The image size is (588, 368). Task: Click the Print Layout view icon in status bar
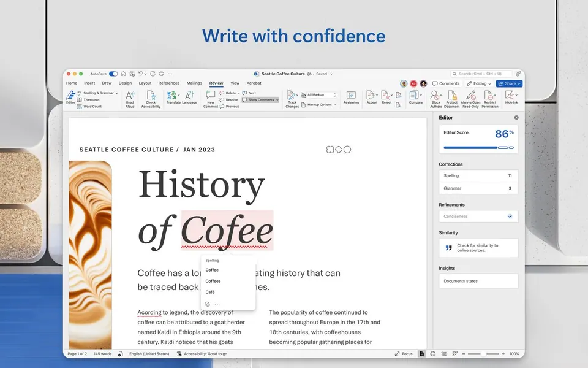coord(422,354)
